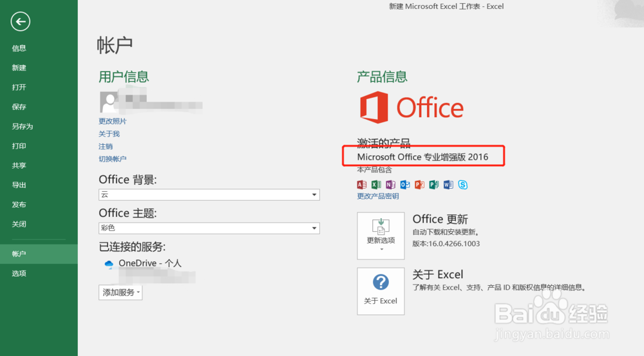Viewport: 644px width, 356px height.
Task: Select 保存 in the sidebar
Action: pos(19,107)
